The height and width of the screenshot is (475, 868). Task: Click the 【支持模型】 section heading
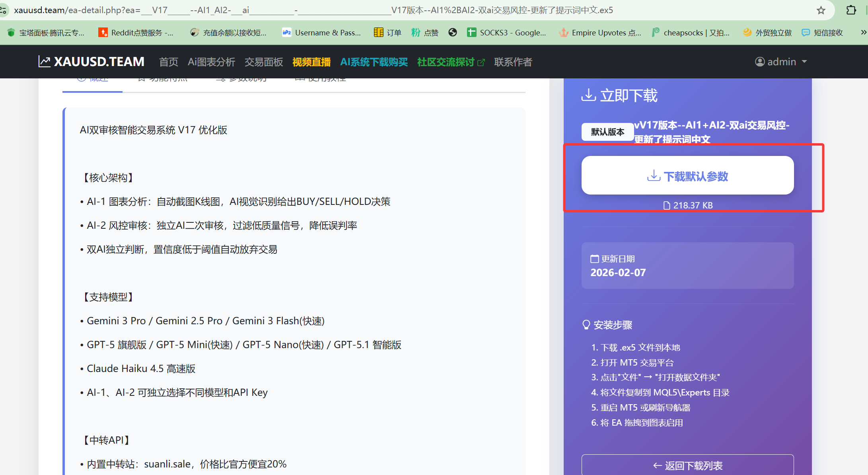point(108,297)
